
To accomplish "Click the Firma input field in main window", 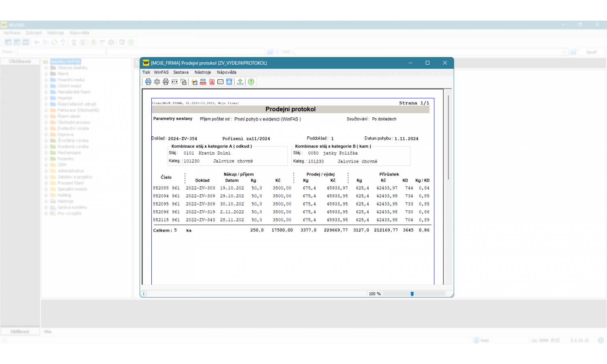I will [61, 52].
